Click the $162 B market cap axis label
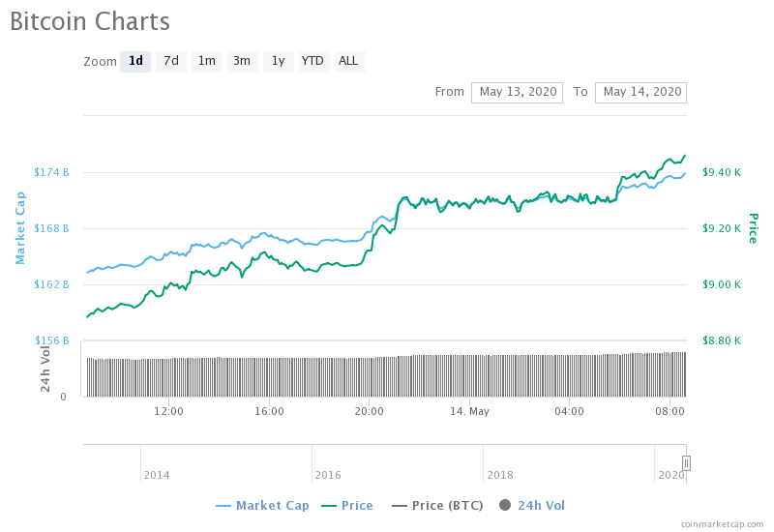Viewport: 774px width, 532px height. 51,284
